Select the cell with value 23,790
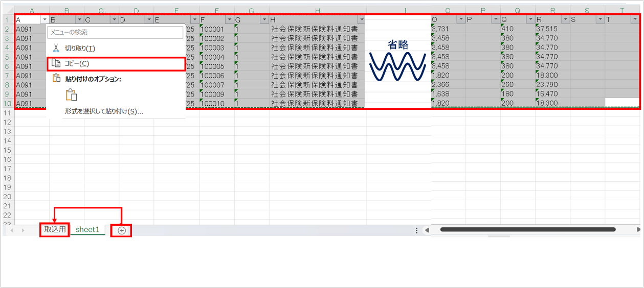 pos(552,84)
